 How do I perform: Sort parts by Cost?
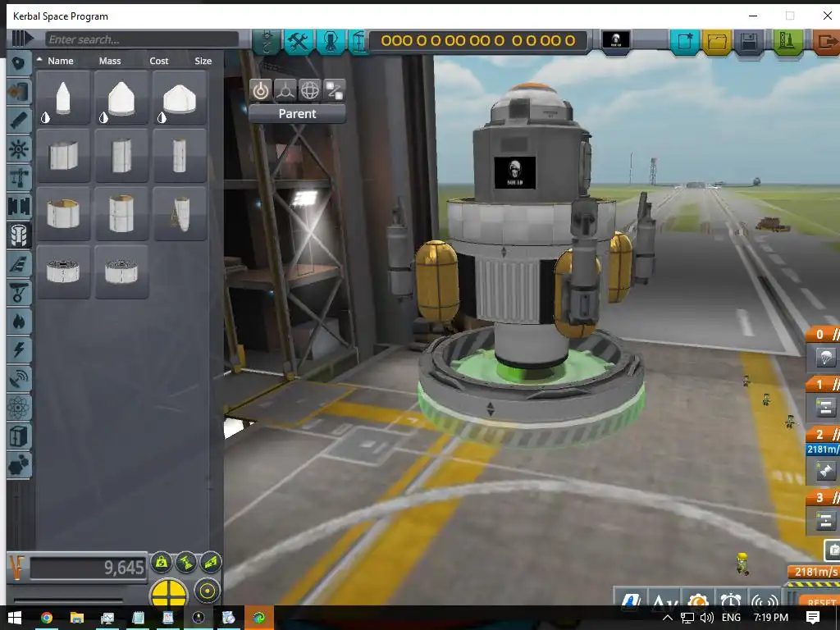coord(158,61)
